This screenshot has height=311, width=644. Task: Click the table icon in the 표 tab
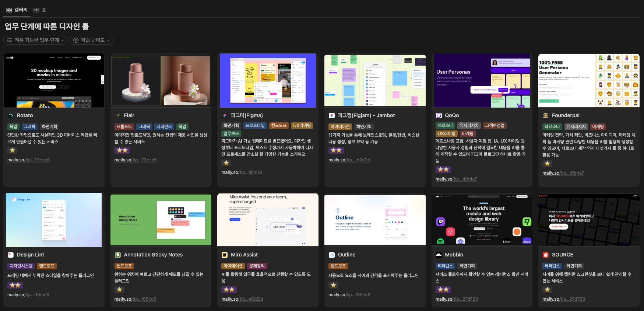point(36,10)
